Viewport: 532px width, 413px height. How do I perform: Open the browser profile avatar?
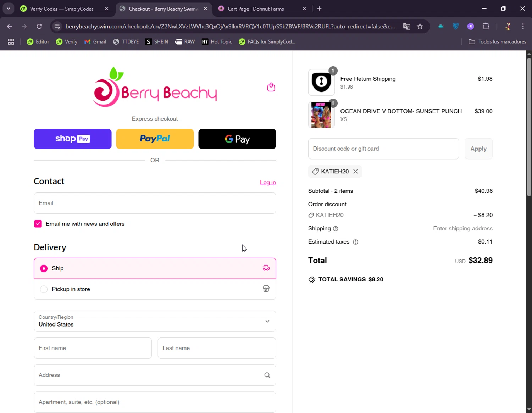[508, 26]
